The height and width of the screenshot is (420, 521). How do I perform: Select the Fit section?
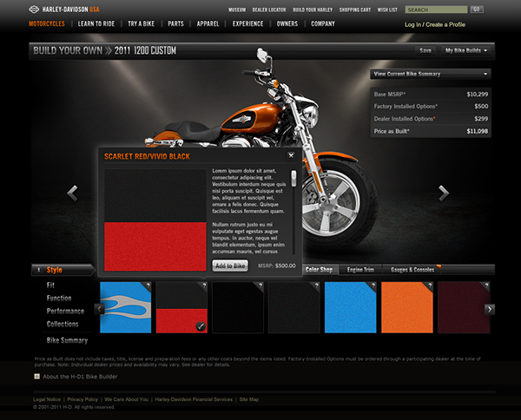(x=50, y=285)
